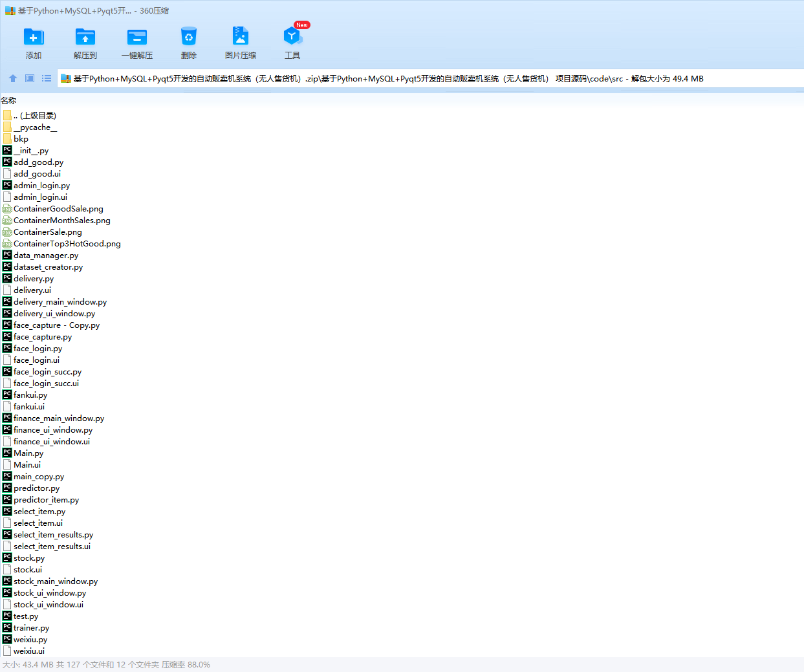Screen dimensions: 804x672
Task: Switch to the icon view mode button
Action: pos(30,78)
